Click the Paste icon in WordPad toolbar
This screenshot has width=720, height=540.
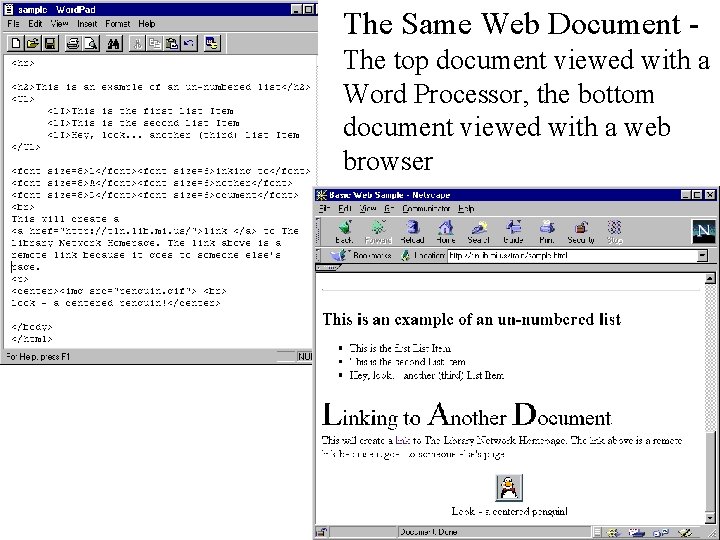pyautogui.click(x=172, y=44)
